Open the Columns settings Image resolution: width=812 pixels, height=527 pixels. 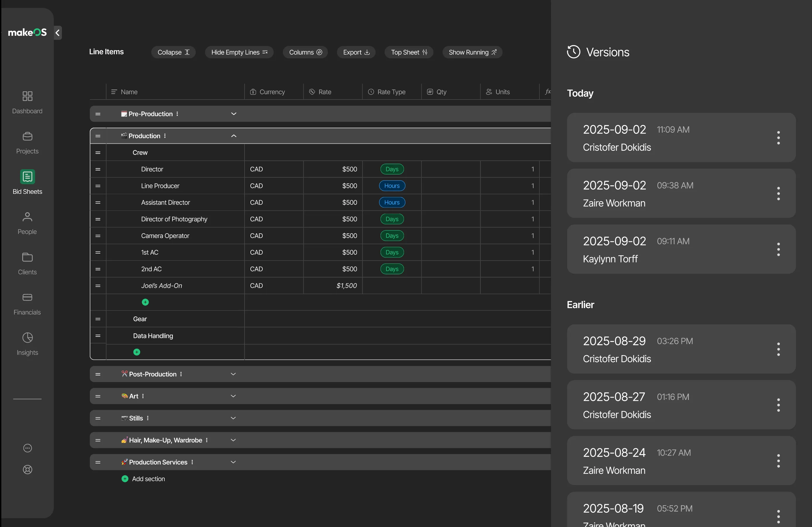pos(305,52)
